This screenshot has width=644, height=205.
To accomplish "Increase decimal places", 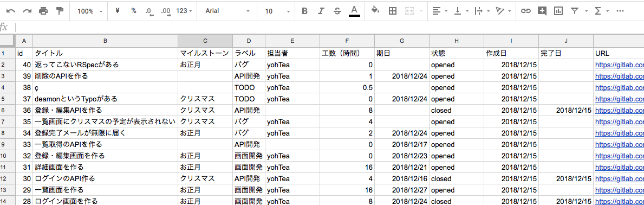I will coord(166,11).
